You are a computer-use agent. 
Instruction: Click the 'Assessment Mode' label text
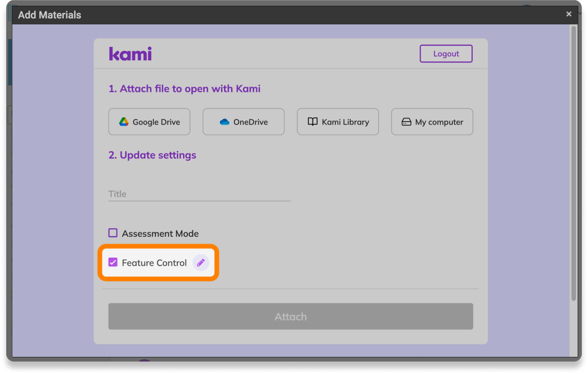tap(160, 233)
